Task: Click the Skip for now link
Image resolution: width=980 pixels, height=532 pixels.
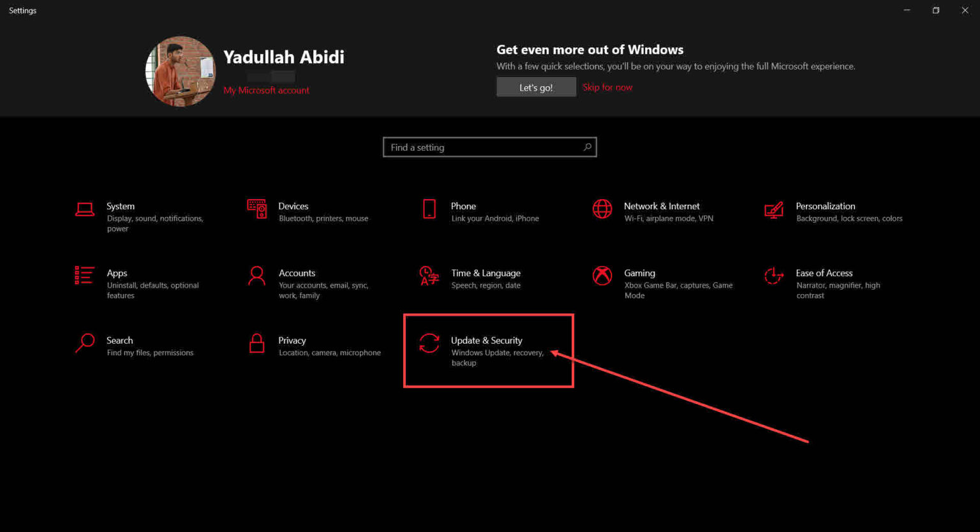Action: point(607,87)
